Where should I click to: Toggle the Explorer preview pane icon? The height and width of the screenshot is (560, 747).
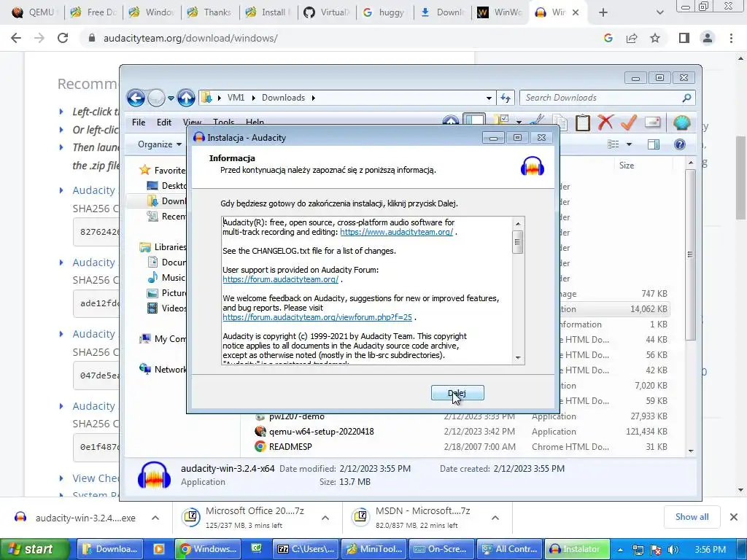[x=654, y=144]
